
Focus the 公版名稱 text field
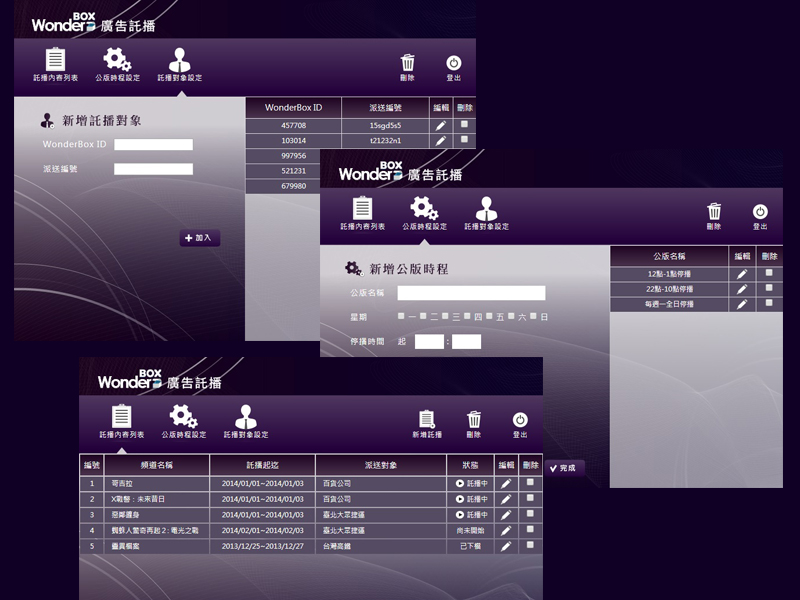coord(471,293)
